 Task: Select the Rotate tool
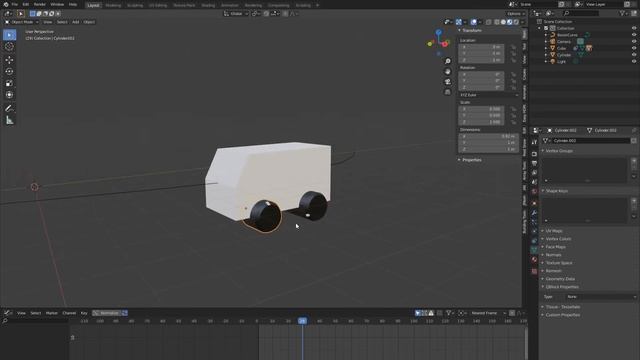coord(9,71)
